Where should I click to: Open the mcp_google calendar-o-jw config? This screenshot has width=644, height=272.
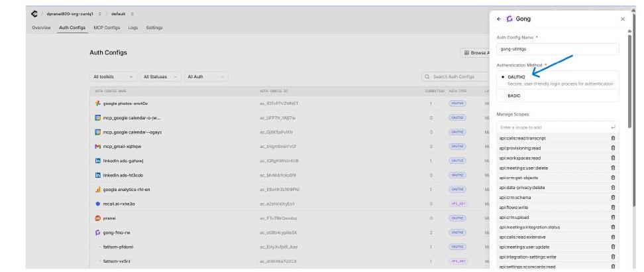132,117
